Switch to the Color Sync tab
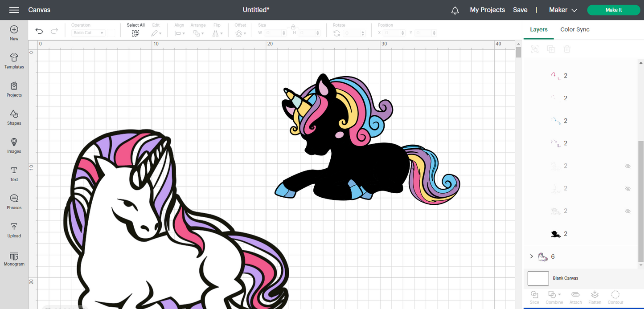 [574, 29]
